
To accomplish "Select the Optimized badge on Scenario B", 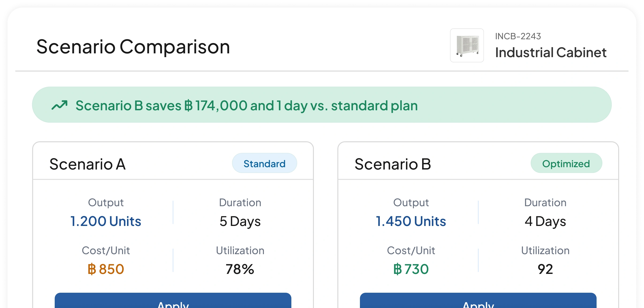I will [x=566, y=163].
